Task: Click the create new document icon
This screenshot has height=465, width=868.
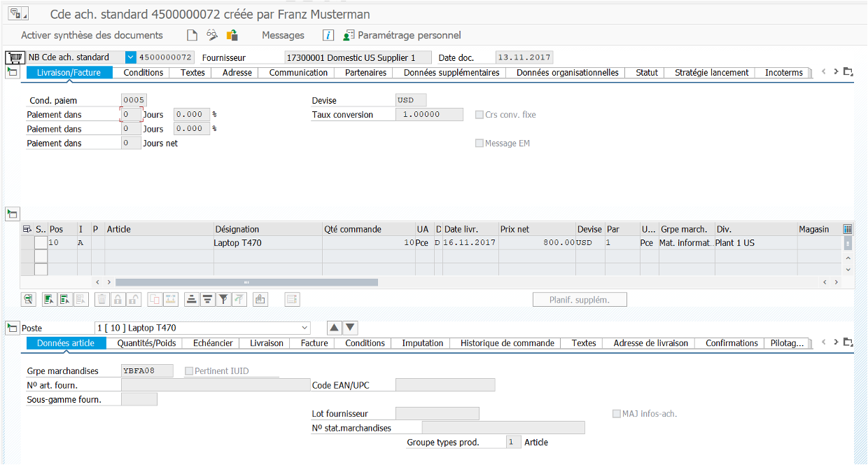Action: tap(192, 35)
